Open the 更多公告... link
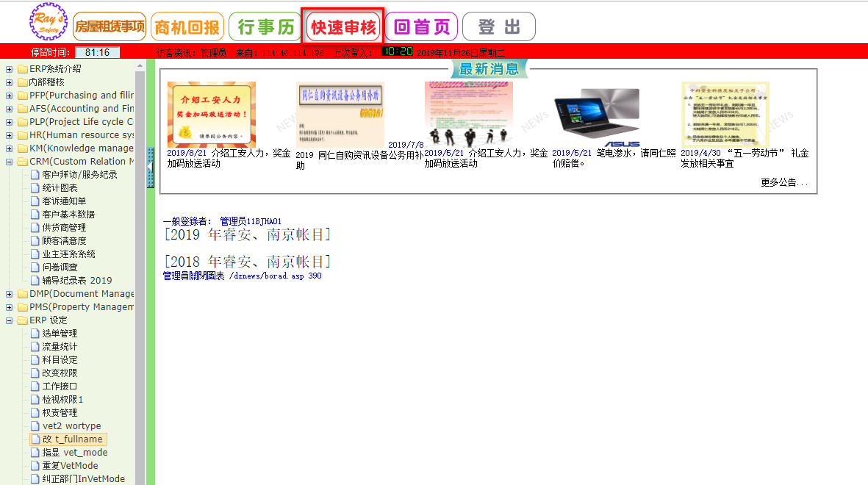 tap(784, 182)
